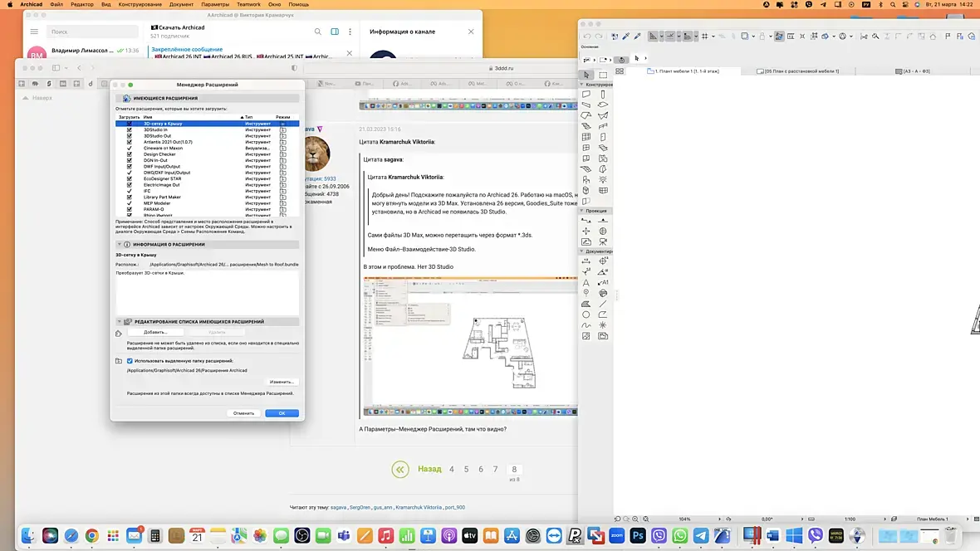
Task: Select the Door tool in the toolbox
Action: pos(603,137)
